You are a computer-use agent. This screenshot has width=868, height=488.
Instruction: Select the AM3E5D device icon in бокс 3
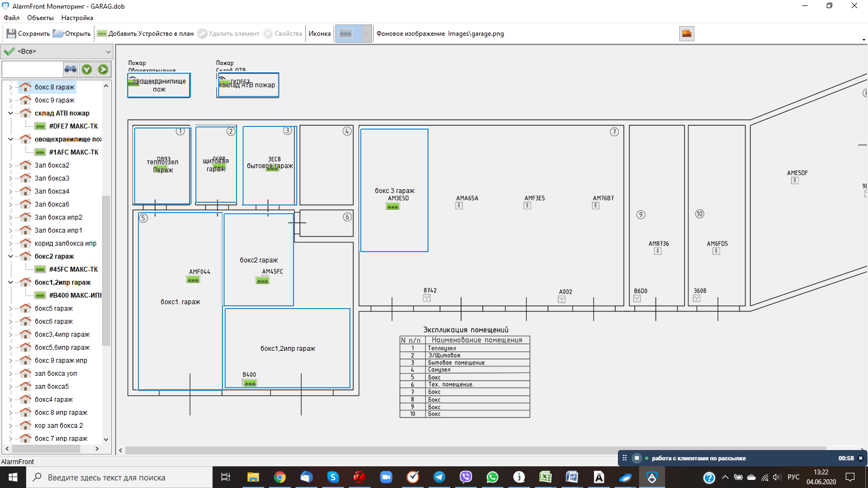393,207
